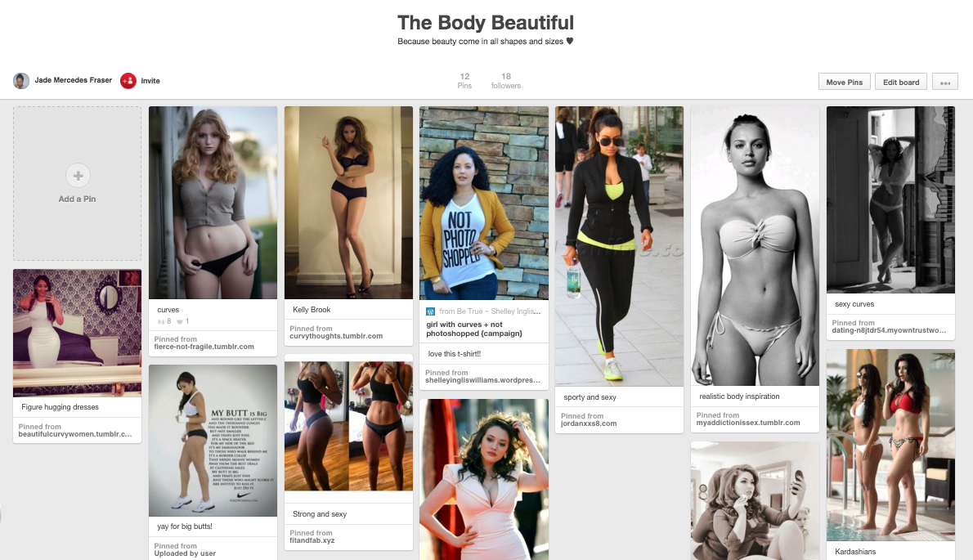Open fierce-not-fragile.tumblr.com source link

pos(204,347)
